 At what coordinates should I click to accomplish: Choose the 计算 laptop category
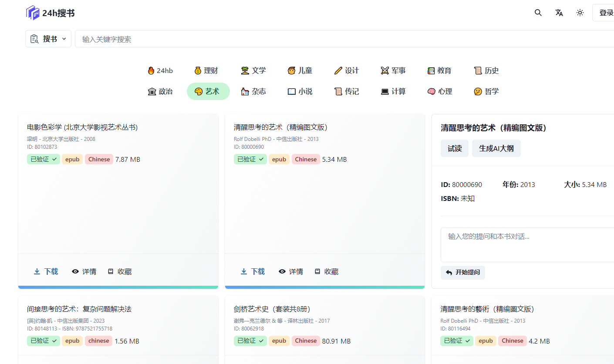tap(393, 91)
